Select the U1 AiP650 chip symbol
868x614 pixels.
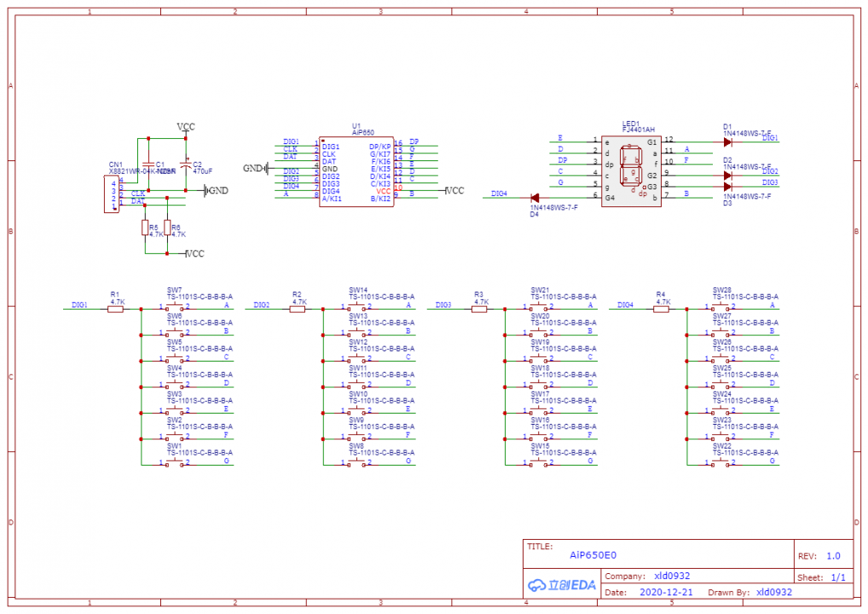(x=356, y=171)
